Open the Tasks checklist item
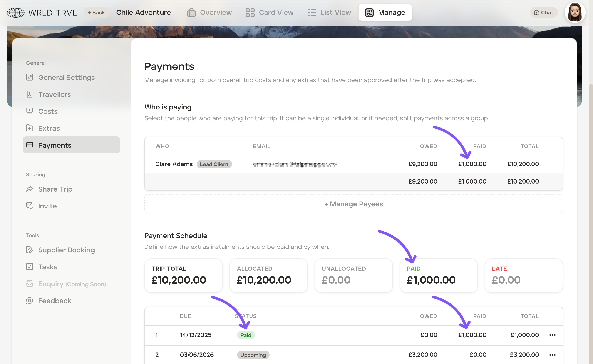The image size is (593, 364). [47, 267]
